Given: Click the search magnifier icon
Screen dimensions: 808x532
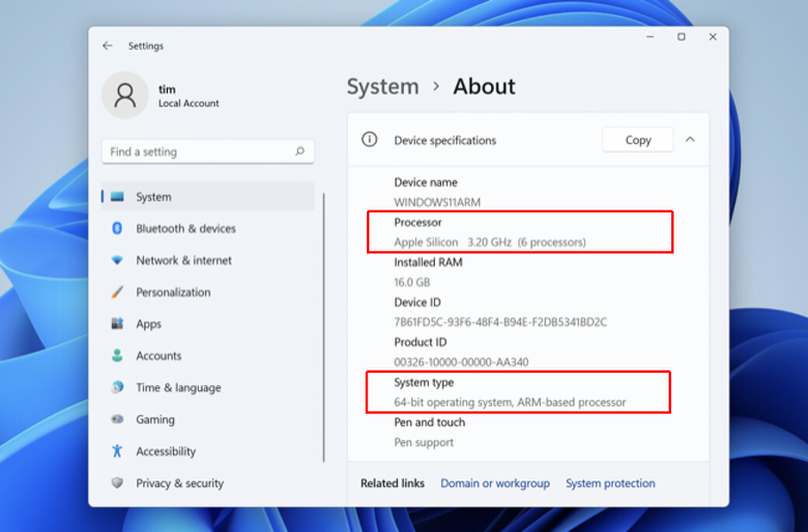Looking at the screenshot, I should (x=300, y=151).
